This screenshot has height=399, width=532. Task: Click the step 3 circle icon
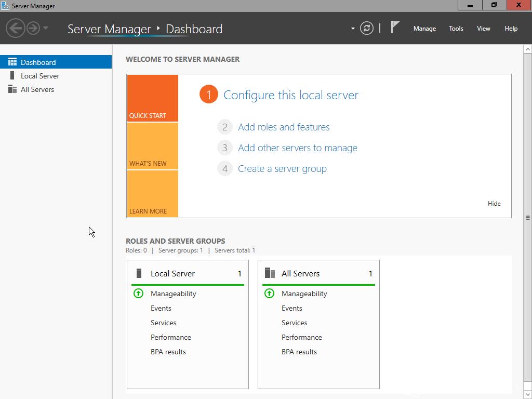pos(224,148)
